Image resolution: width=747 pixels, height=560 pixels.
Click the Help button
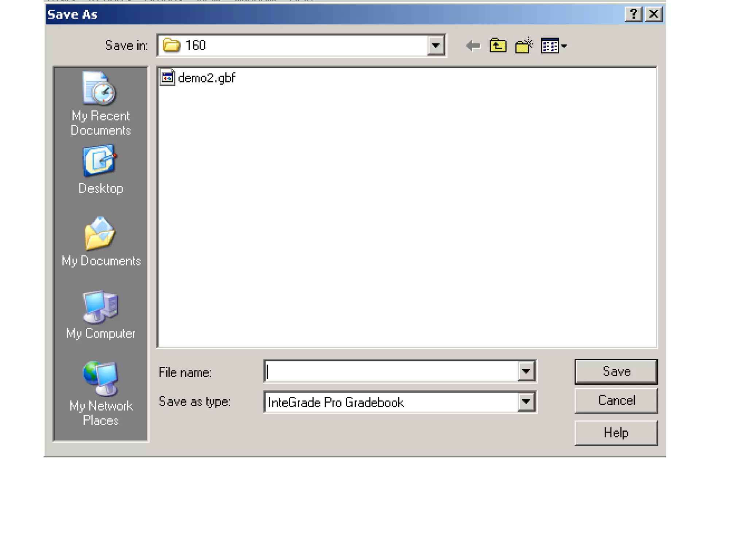[616, 433]
